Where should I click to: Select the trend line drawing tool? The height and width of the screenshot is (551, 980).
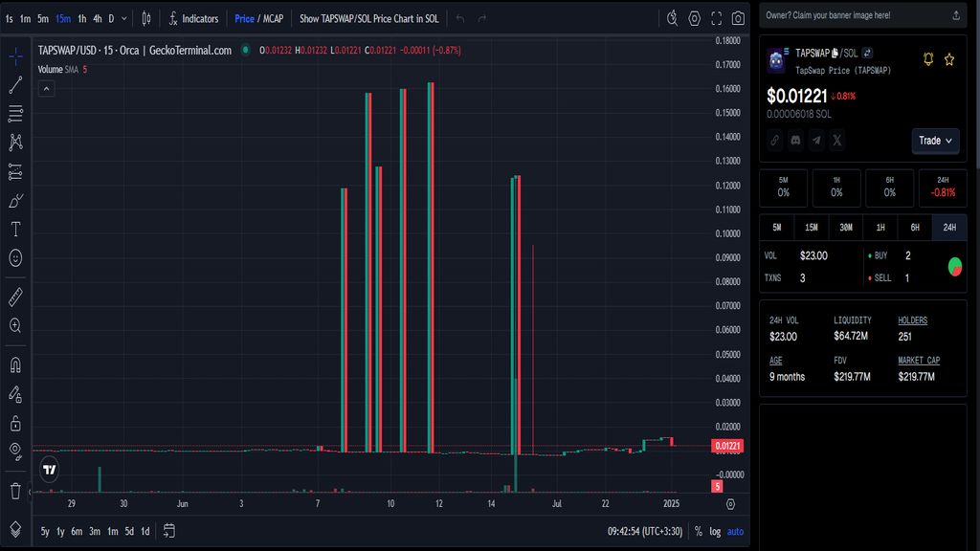[x=15, y=85]
